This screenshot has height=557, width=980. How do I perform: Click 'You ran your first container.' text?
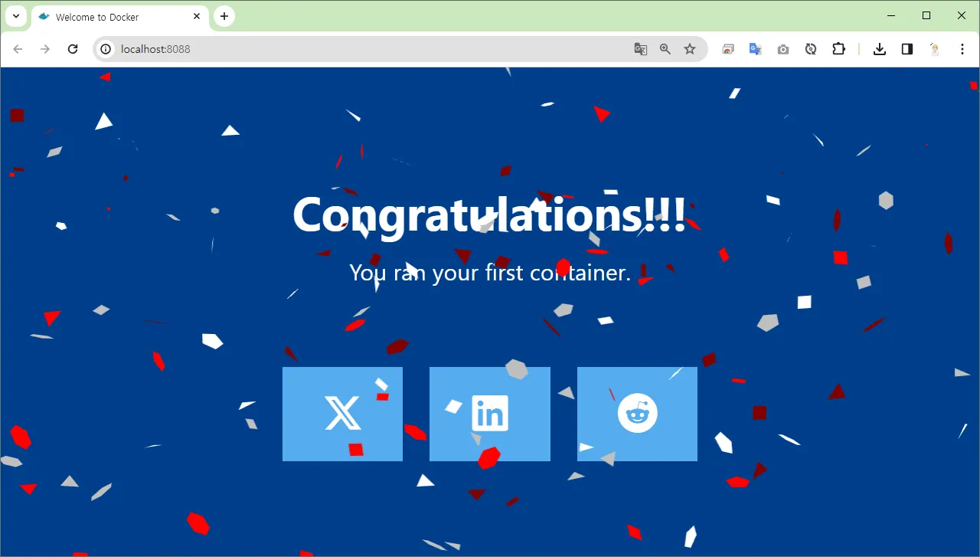pos(490,273)
